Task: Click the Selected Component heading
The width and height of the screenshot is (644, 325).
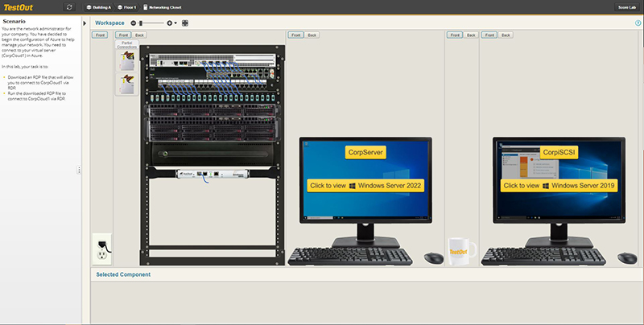Action: [123, 274]
